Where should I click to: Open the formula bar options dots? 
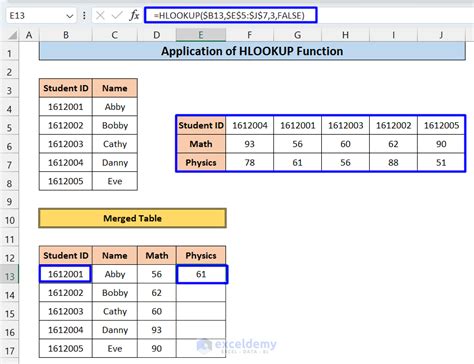[84, 15]
